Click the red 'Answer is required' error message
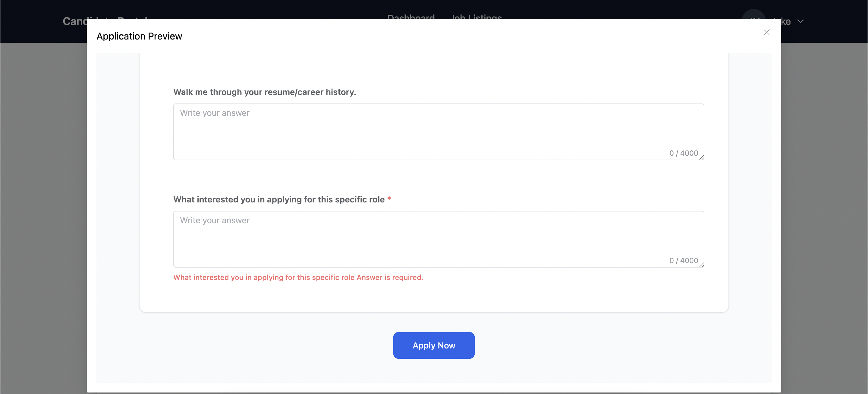This screenshot has height=394, width=868. 298,277
